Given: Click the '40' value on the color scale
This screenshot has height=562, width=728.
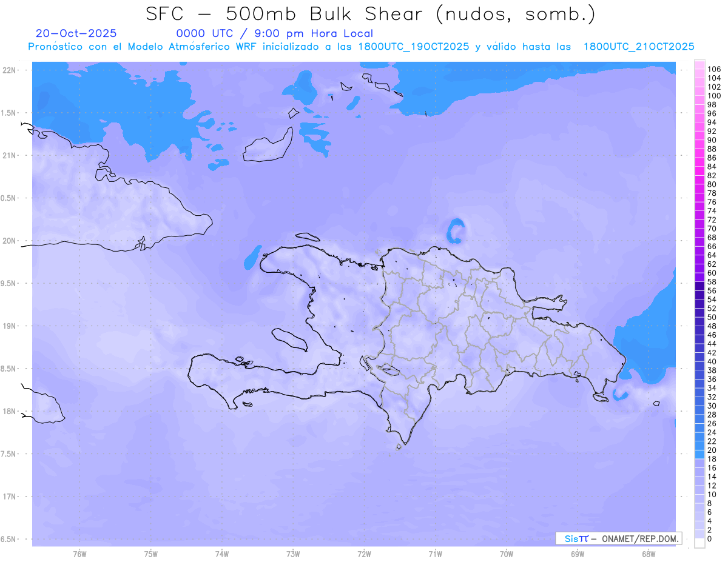Looking at the screenshot, I should tap(712, 361).
